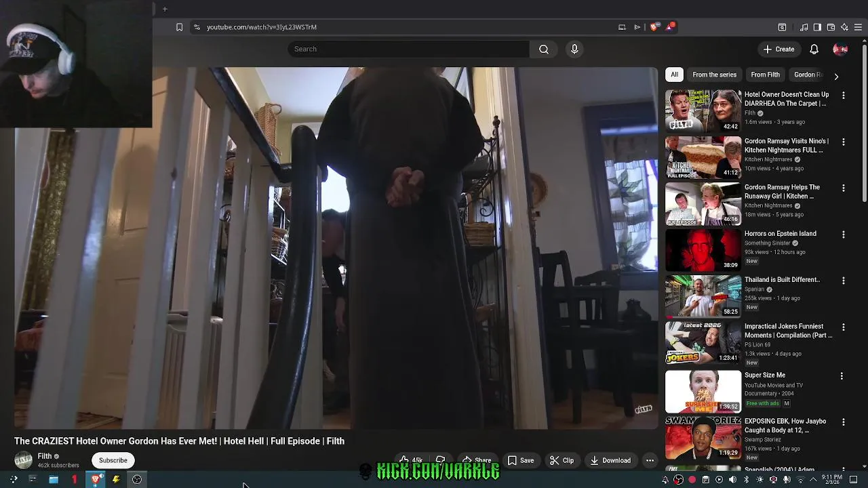The height and width of the screenshot is (488, 868).
Task: Click the site info icon beside URL
Action: [x=197, y=27]
